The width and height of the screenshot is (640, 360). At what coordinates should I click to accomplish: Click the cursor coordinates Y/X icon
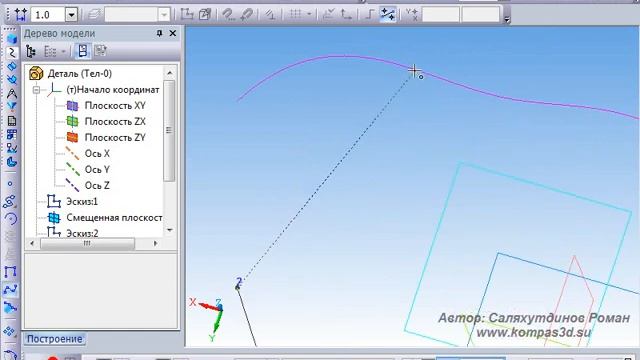[x=412, y=15]
